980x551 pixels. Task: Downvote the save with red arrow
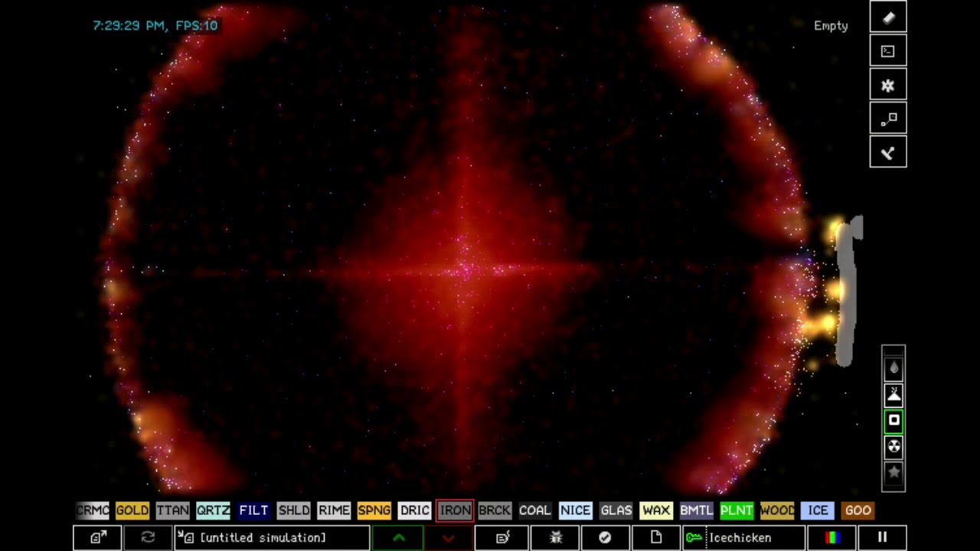tap(448, 538)
